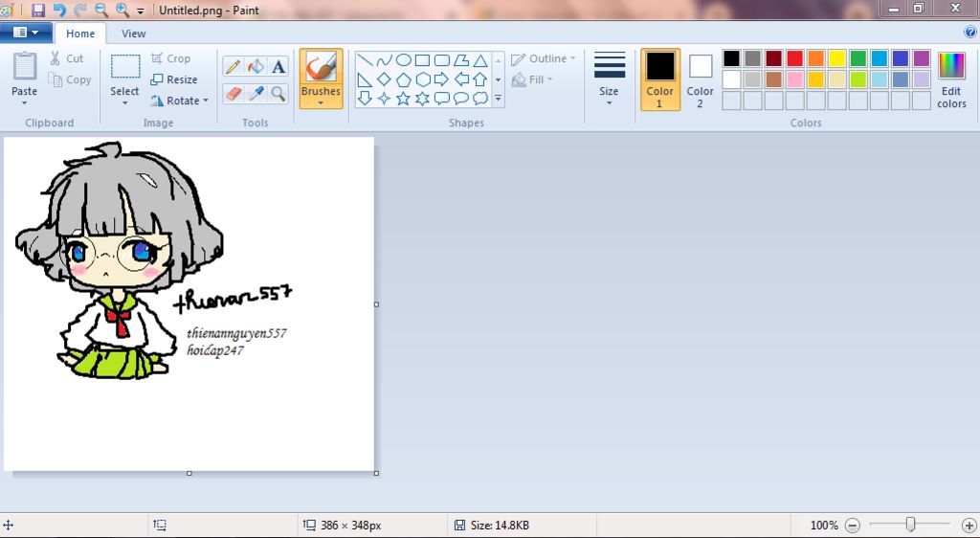Screen dimensions: 980x538
Task: Choose the Cloud callout shape
Action: pos(480,98)
